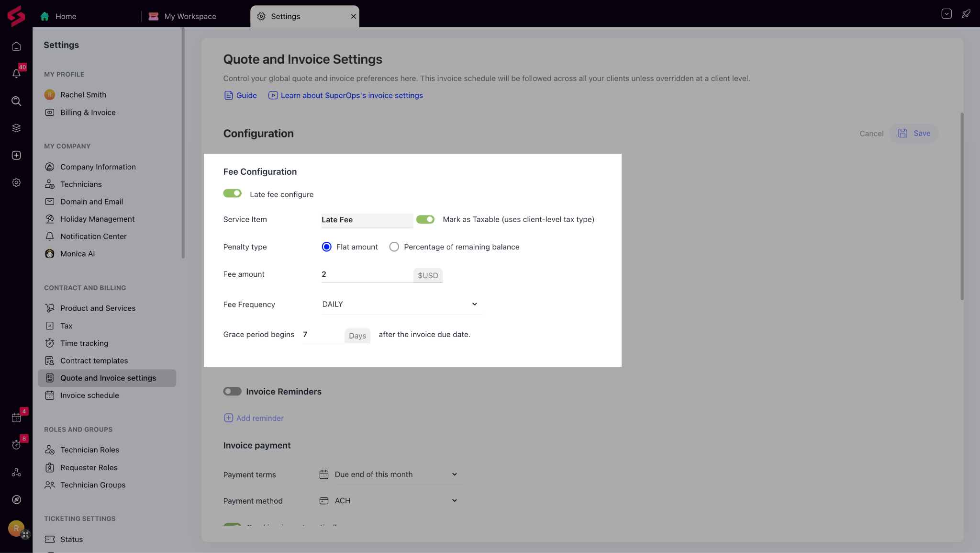Open the search magnifier icon

coord(16,101)
